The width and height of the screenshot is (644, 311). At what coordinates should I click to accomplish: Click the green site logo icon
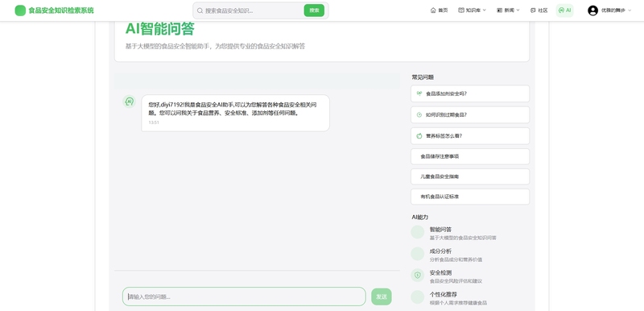pos(20,10)
